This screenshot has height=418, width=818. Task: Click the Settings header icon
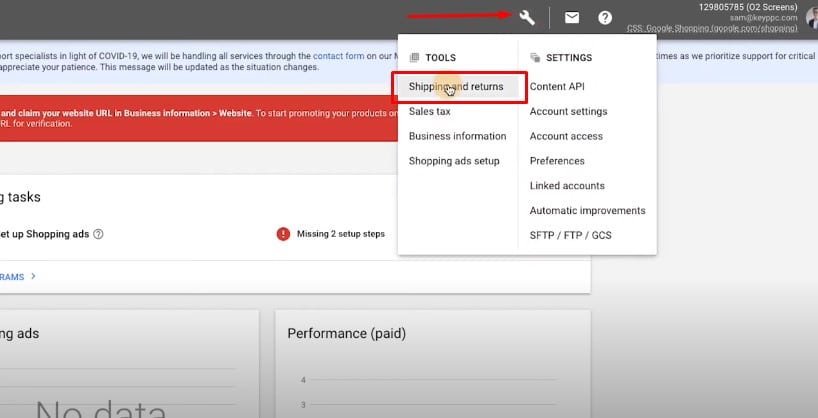point(535,57)
